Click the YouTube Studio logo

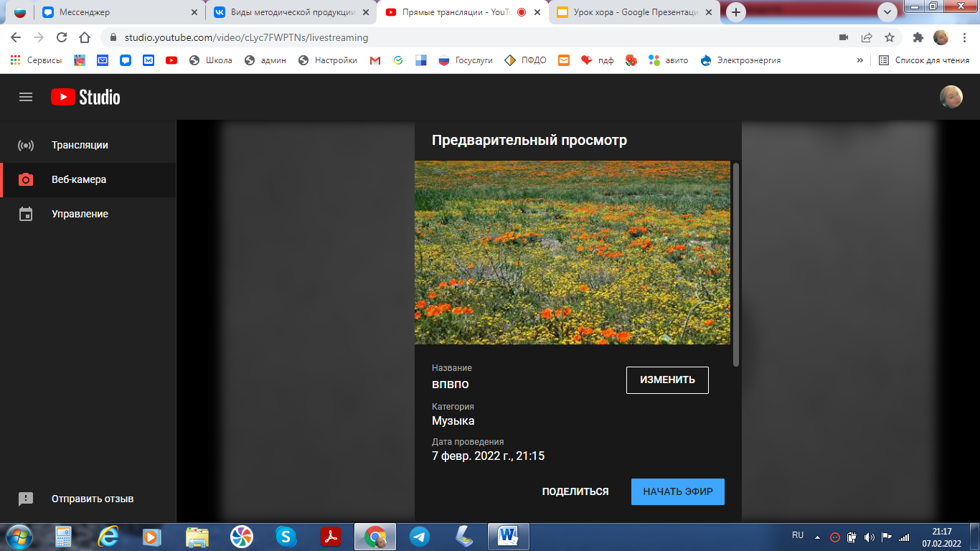click(x=85, y=97)
